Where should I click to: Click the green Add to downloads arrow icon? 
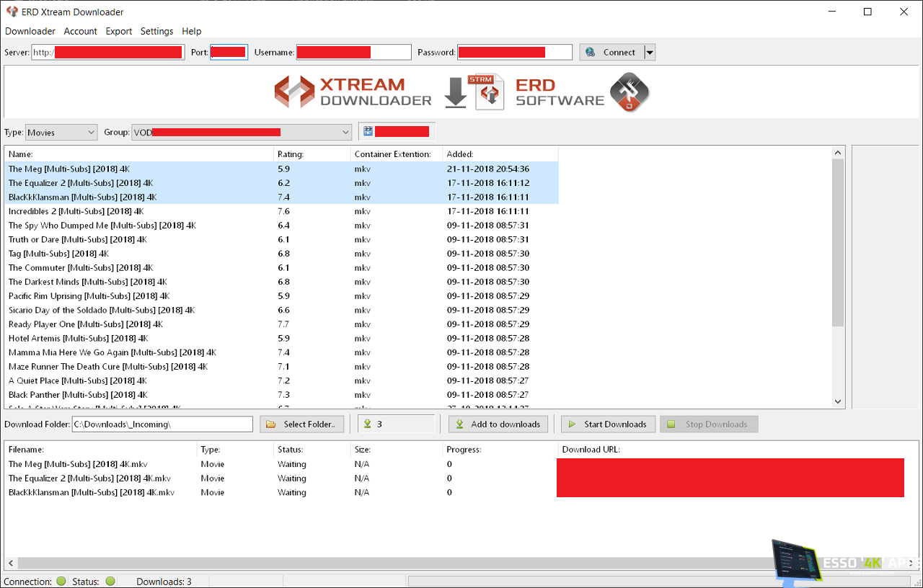point(459,424)
